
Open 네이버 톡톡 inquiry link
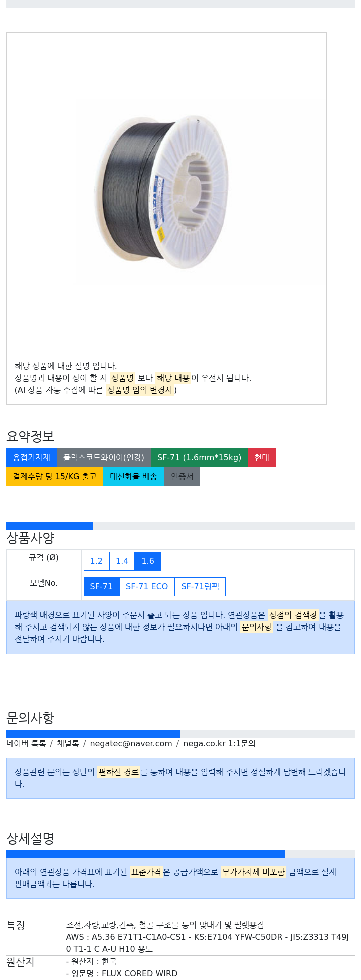point(26,743)
